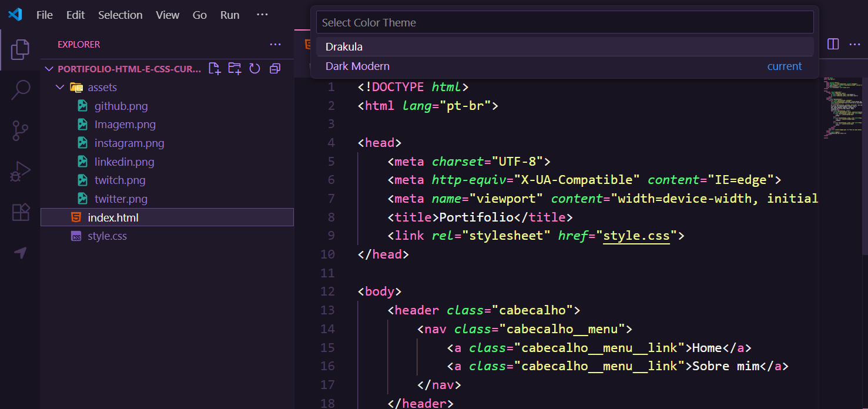Click the HTML5 icon beside index.html
The height and width of the screenshot is (409, 868).
76,217
